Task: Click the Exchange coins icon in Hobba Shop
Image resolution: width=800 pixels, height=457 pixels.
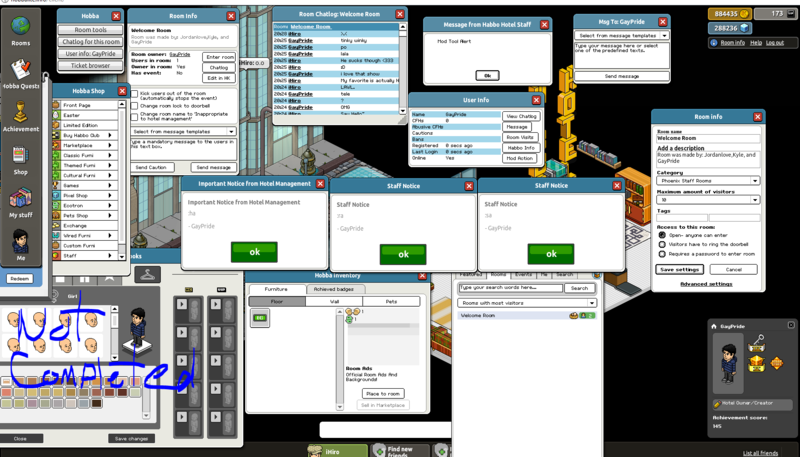Action: [x=56, y=225]
